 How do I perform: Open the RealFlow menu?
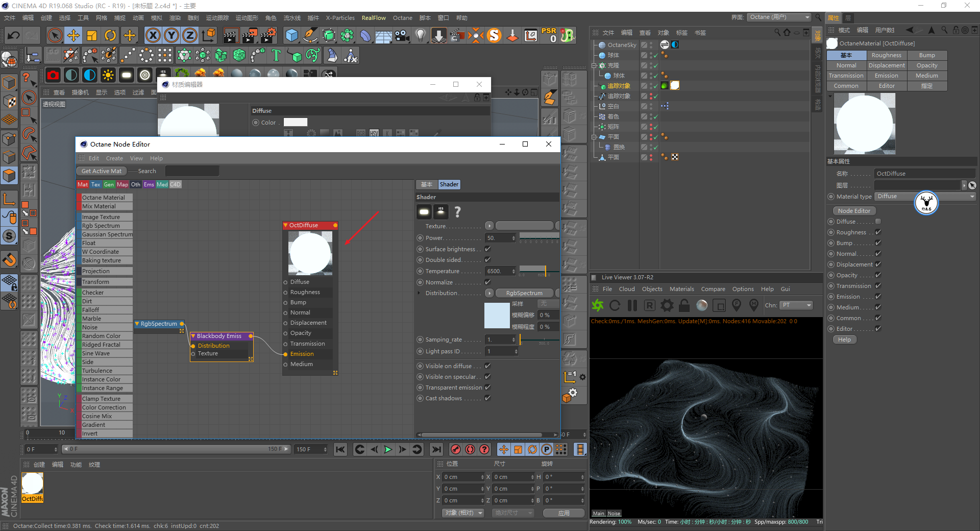click(x=374, y=18)
